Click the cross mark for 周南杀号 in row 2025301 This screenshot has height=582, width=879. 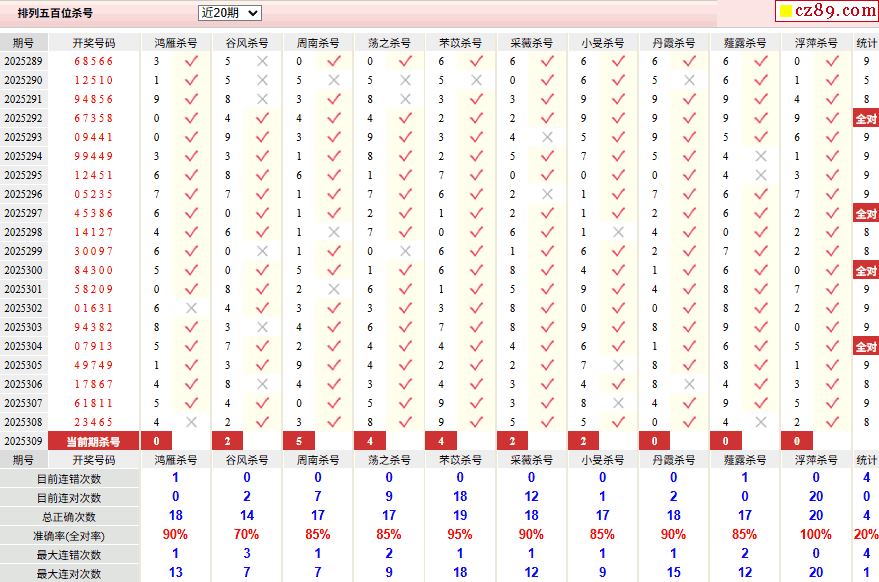point(334,289)
